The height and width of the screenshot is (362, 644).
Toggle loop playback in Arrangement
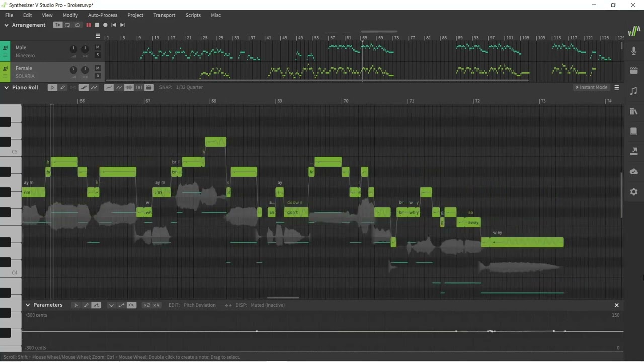(67, 25)
